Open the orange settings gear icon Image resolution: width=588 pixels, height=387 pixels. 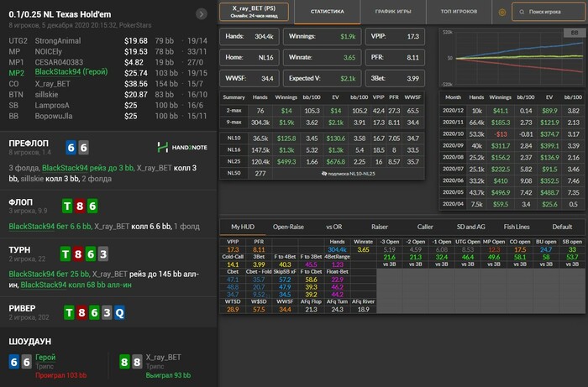pyautogui.click(x=502, y=12)
